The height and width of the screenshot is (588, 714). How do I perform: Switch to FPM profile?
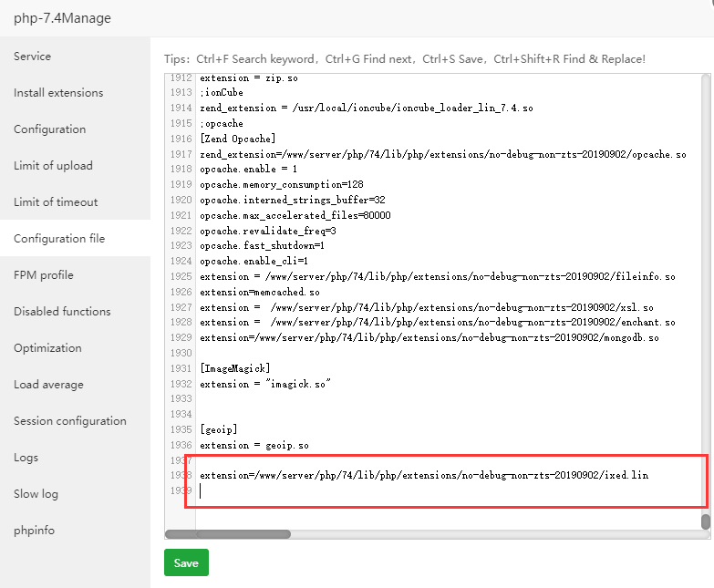tap(44, 275)
